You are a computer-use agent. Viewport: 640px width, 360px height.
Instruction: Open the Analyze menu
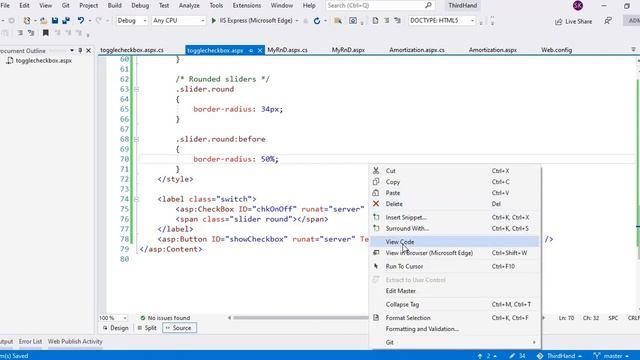click(x=189, y=5)
